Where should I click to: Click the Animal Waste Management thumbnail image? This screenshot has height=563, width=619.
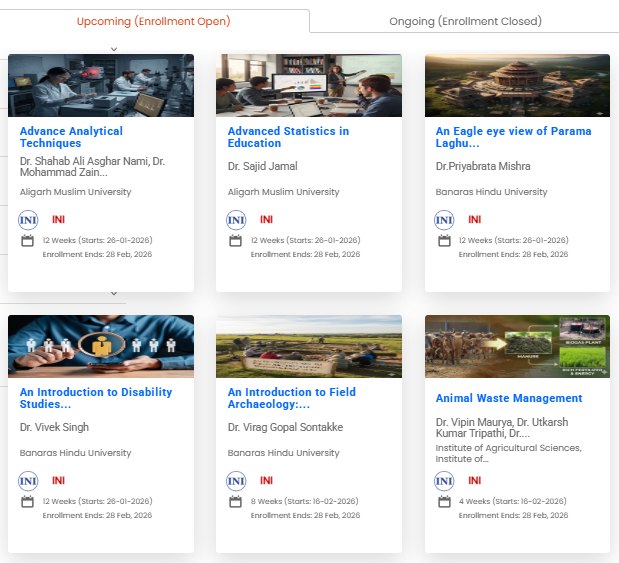pyautogui.click(x=517, y=346)
